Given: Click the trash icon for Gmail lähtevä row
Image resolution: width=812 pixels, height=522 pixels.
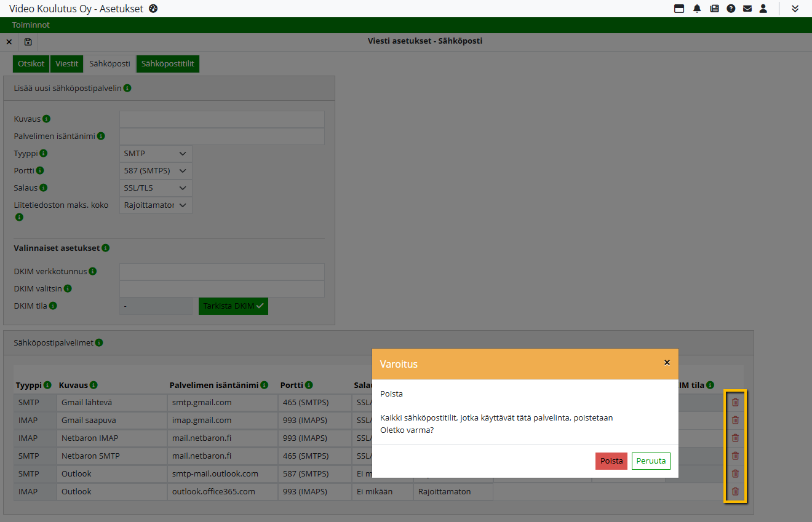Looking at the screenshot, I should click(735, 402).
